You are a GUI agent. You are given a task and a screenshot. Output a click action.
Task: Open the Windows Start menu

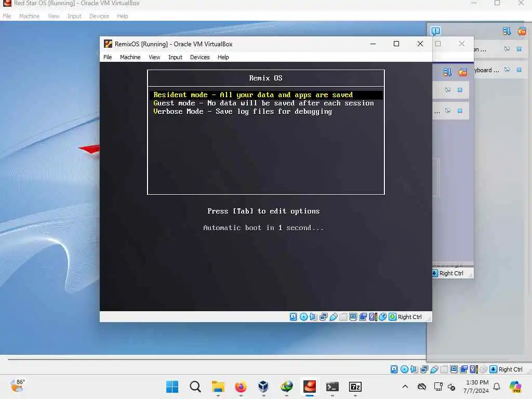[x=172, y=387]
